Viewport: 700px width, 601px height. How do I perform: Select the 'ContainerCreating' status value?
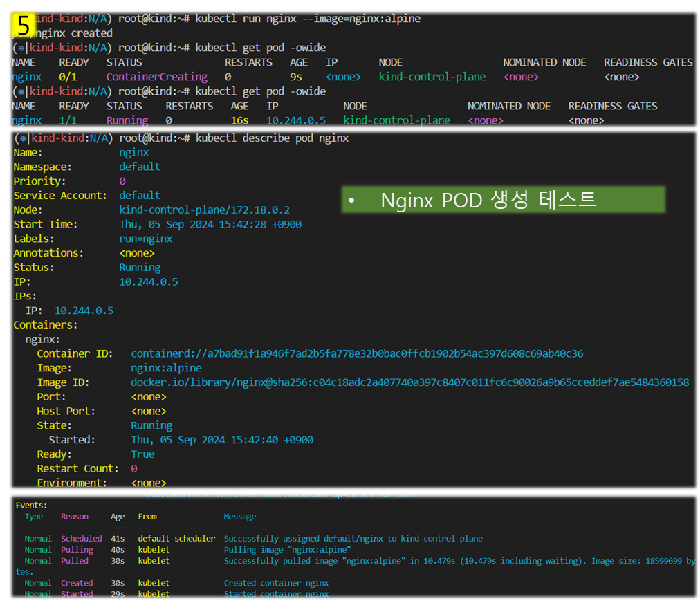[157, 77]
